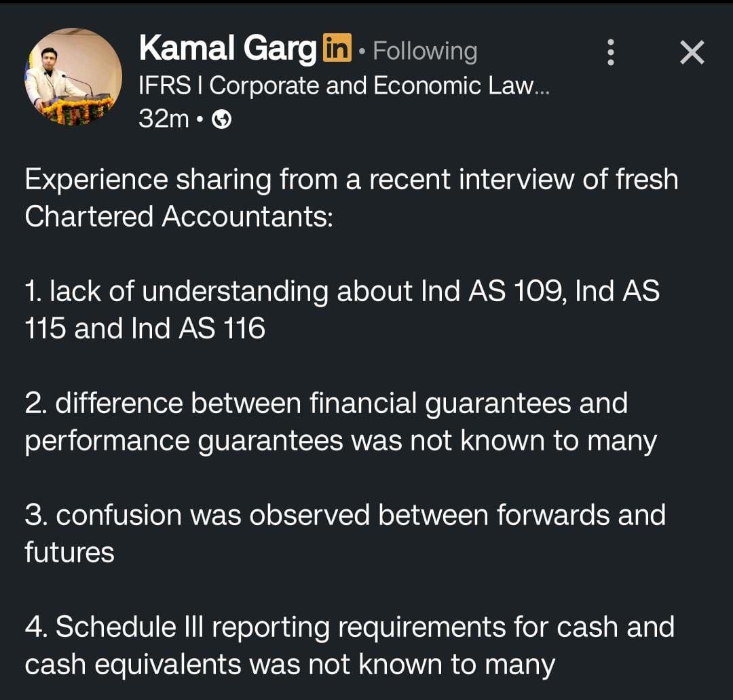Click the IFRS Corporate and Economic Law headline
Viewport: 733px width, 700px height.
click(343, 85)
